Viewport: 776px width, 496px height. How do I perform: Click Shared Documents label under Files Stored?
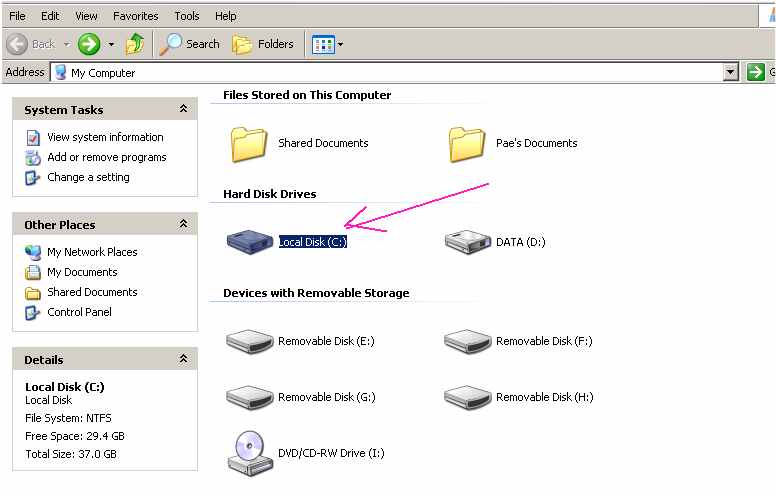point(323,143)
